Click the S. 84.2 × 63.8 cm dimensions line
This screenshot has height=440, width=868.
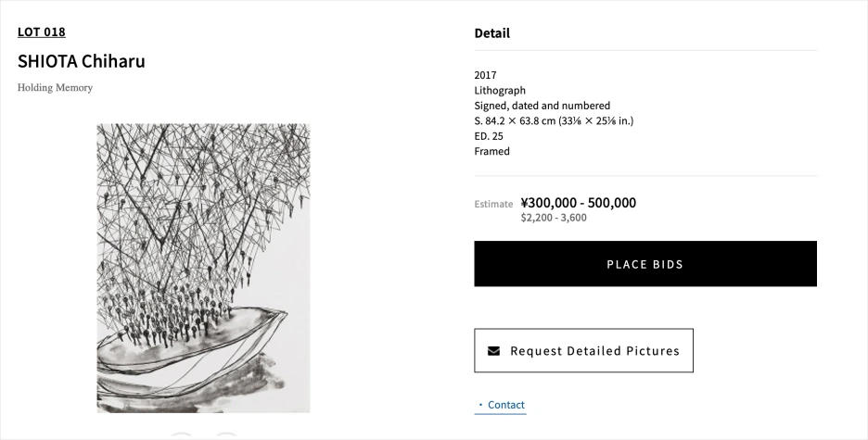pos(554,120)
